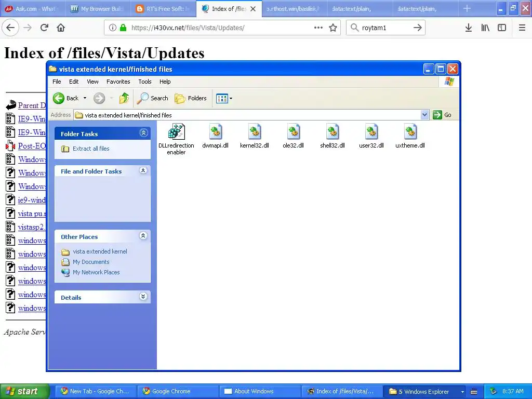Open browser Downloads arrow icon
The height and width of the screenshot is (399, 532).
coord(468,28)
